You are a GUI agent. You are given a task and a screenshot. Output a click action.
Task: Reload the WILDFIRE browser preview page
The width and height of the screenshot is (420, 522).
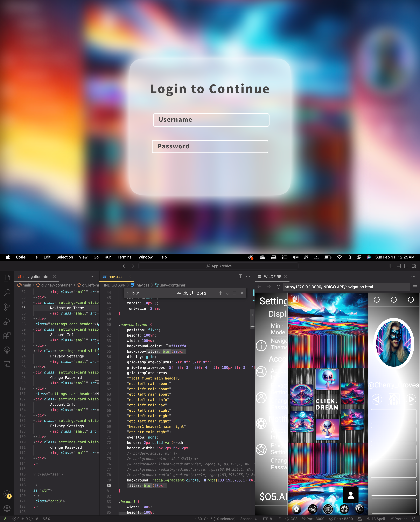point(278,287)
